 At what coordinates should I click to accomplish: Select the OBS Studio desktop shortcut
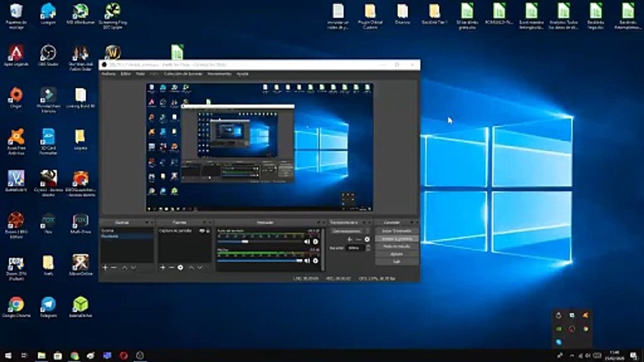(48, 55)
